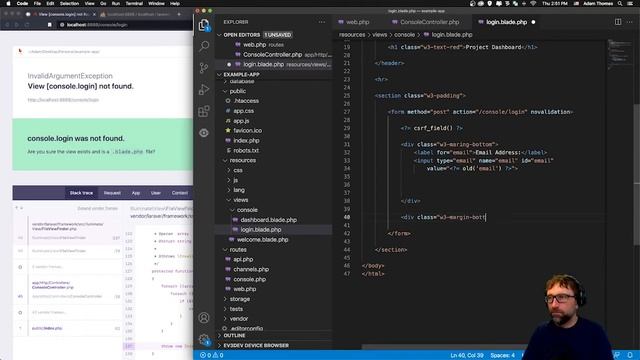Open the Apple menu
The image size is (640, 360).
(8, 3)
